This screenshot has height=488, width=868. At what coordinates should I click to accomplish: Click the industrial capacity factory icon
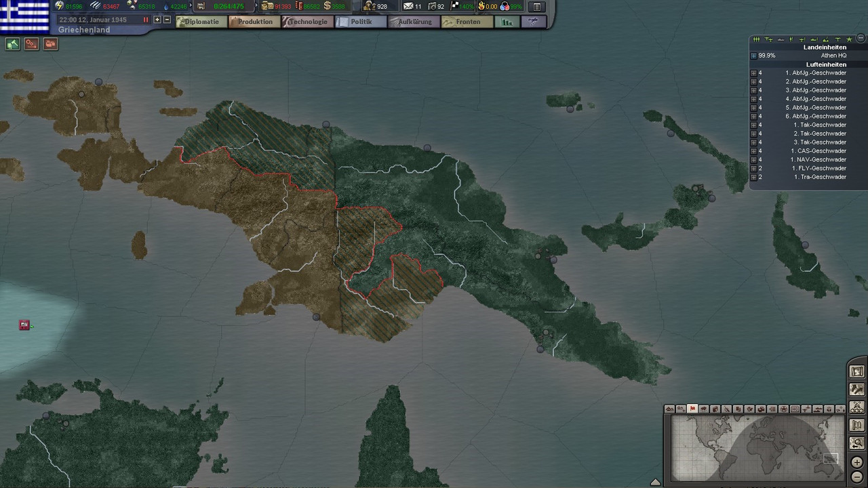(201, 6)
